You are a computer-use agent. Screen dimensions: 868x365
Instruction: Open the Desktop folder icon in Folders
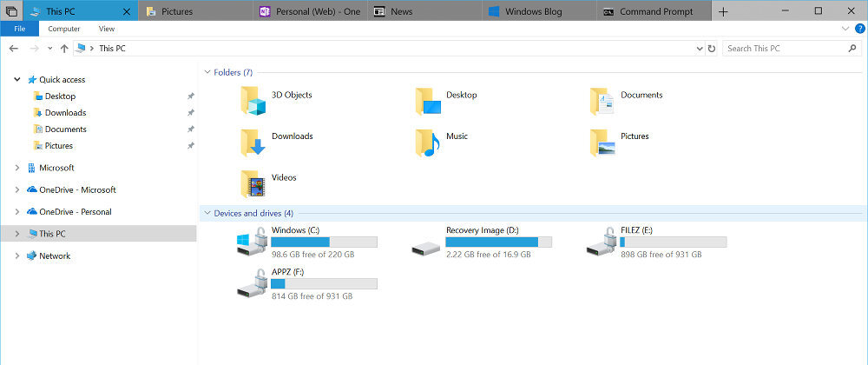(x=428, y=101)
